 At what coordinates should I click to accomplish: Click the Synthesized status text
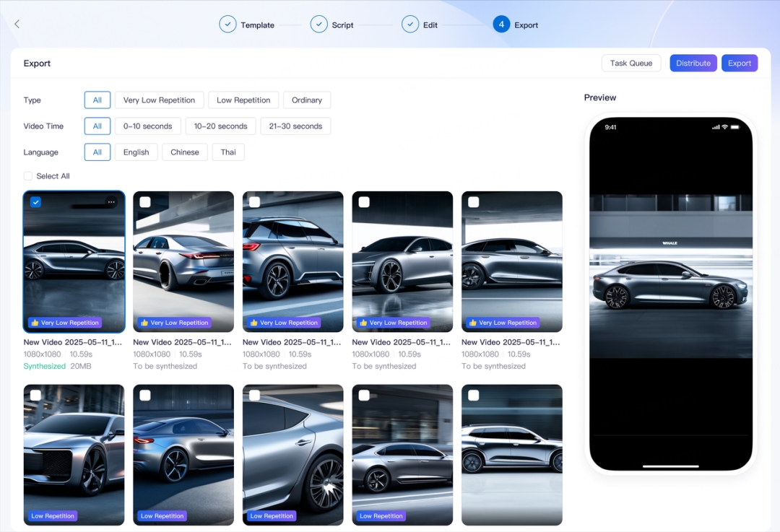pos(45,366)
